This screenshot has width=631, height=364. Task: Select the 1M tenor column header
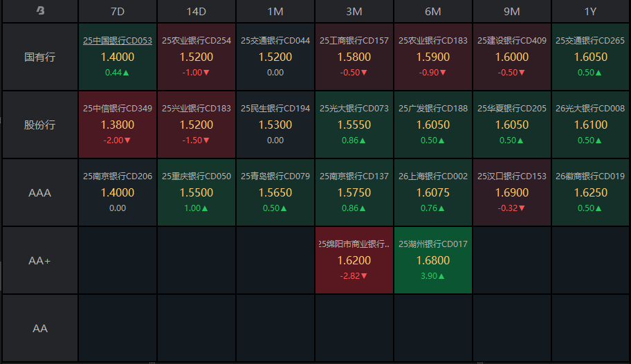click(x=275, y=11)
